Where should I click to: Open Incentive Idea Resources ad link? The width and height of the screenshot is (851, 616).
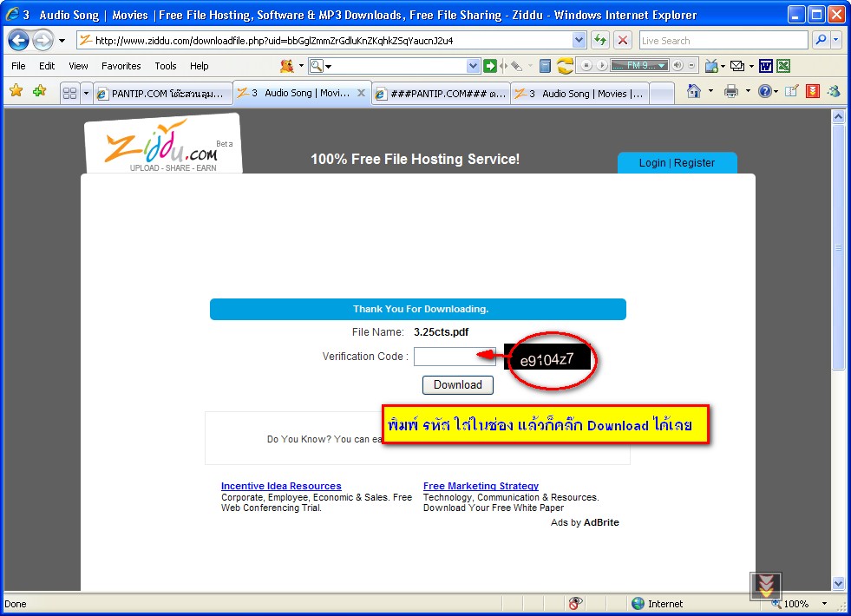[x=281, y=486]
